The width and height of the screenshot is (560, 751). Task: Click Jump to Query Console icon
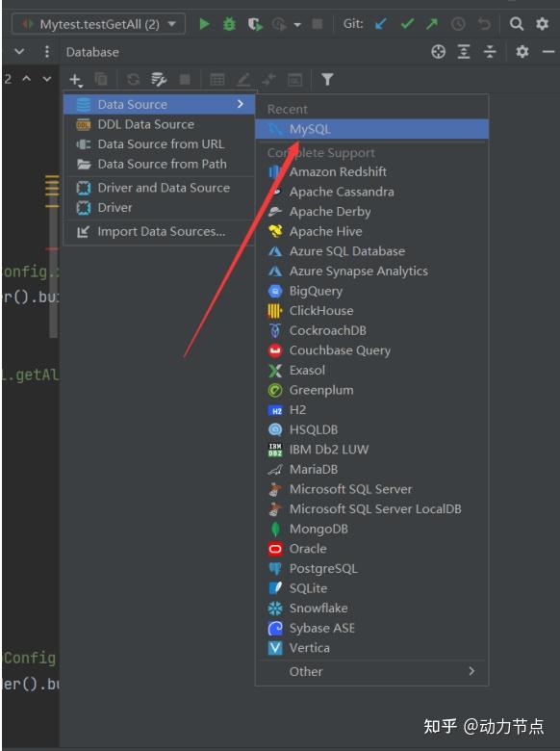(294, 80)
